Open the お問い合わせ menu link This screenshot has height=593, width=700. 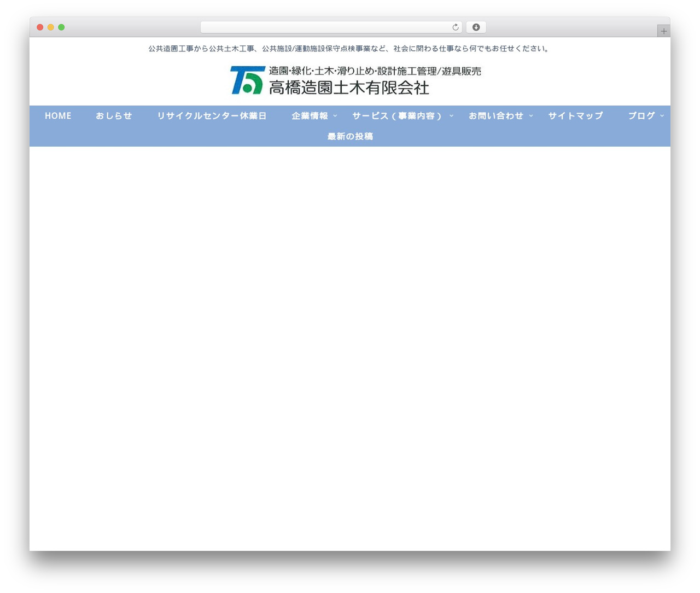(496, 116)
